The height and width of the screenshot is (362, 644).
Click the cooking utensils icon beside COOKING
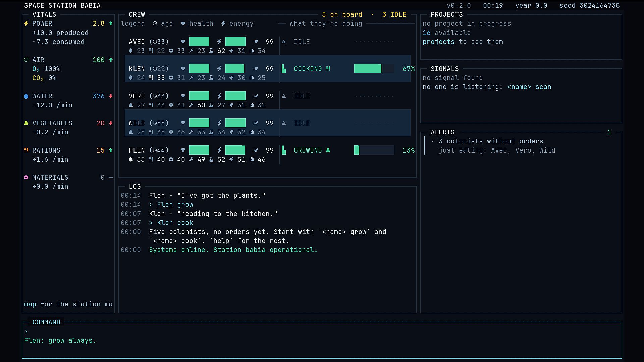coord(328,69)
